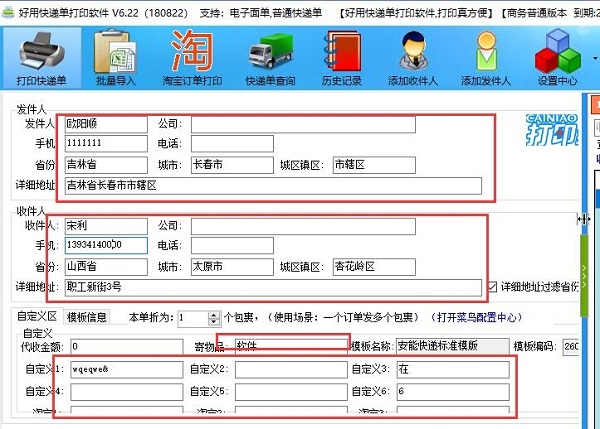Click sender 省份 field 吉林省
Image resolution: width=600 pixels, height=429 pixels.
[x=106, y=165]
